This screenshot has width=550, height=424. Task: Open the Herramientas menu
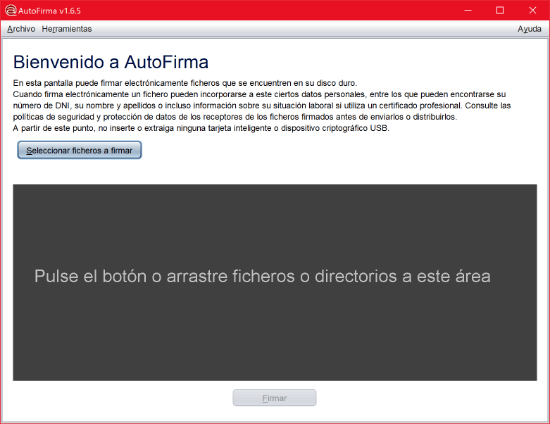tap(67, 29)
